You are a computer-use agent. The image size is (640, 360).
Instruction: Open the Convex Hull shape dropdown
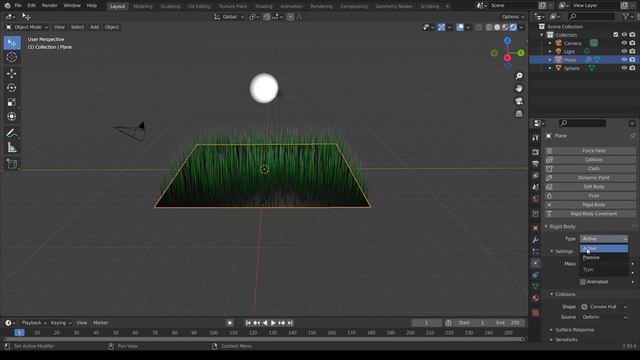604,307
